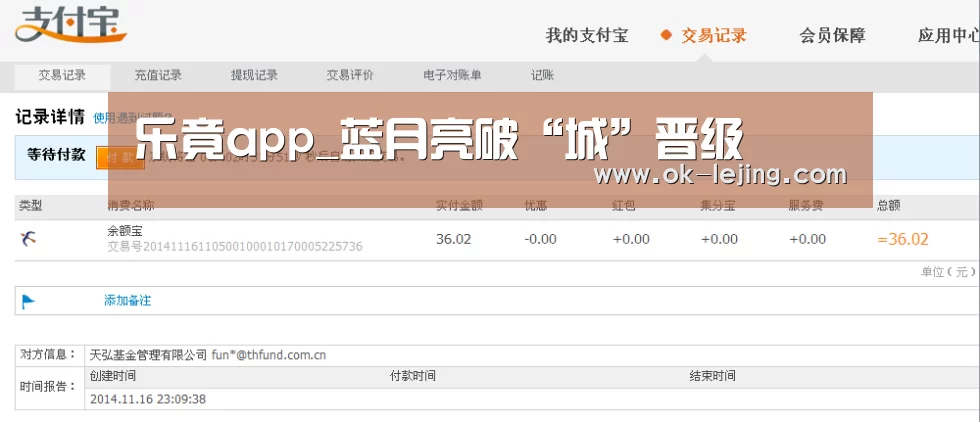Click the -0.00 value under 优惠
The height and width of the screenshot is (422, 980).
coord(543,239)
